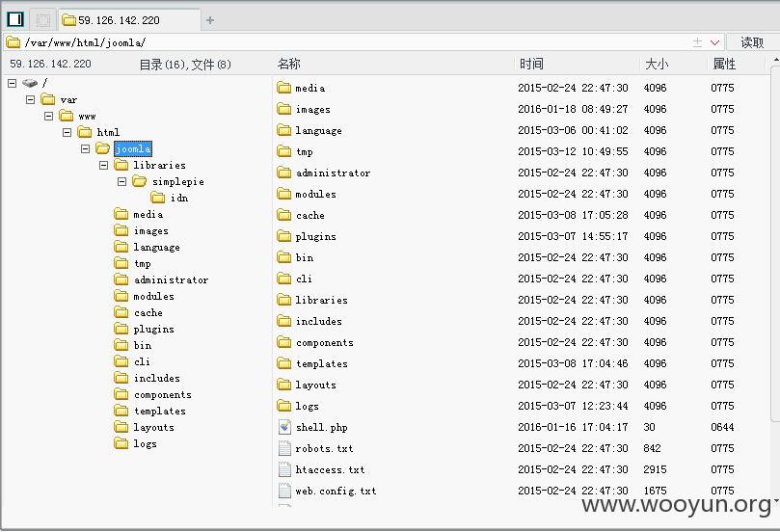Select the web.config.txt file name

coord(336,491)
